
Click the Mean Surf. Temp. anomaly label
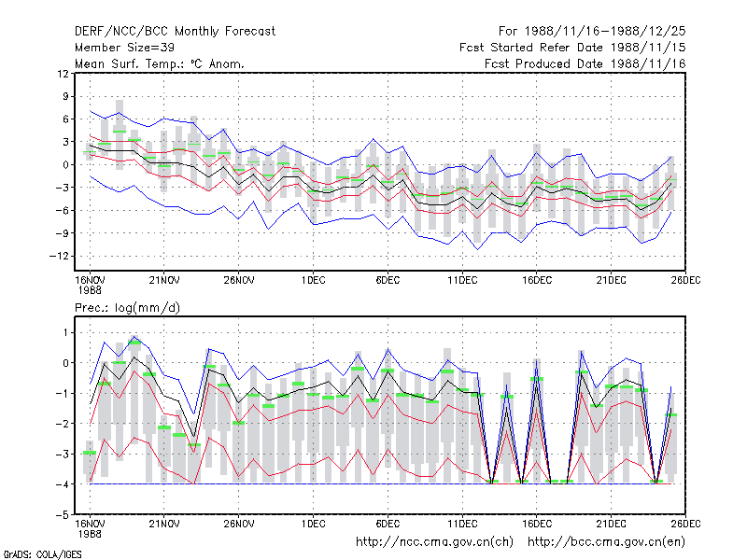click(x=160, y=63)
